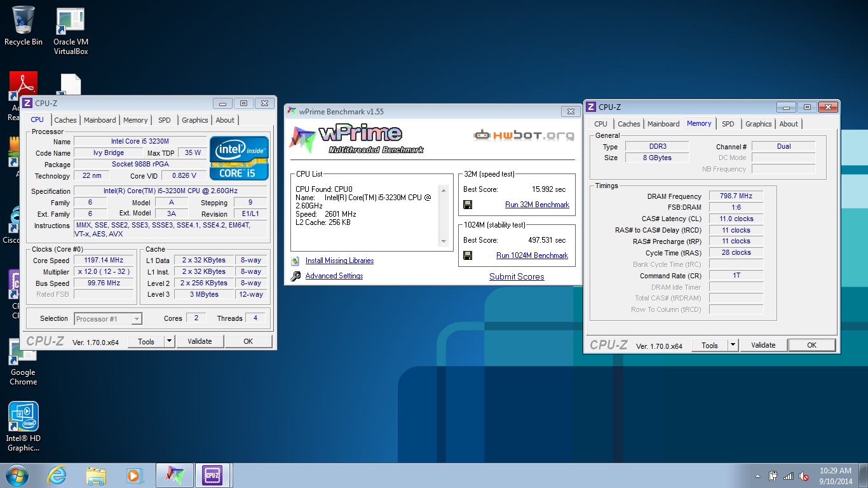The width and height of the screenshot is (868, 488).
Task: Launch Internet Explorer from taskbar
Action: (57, 475)
